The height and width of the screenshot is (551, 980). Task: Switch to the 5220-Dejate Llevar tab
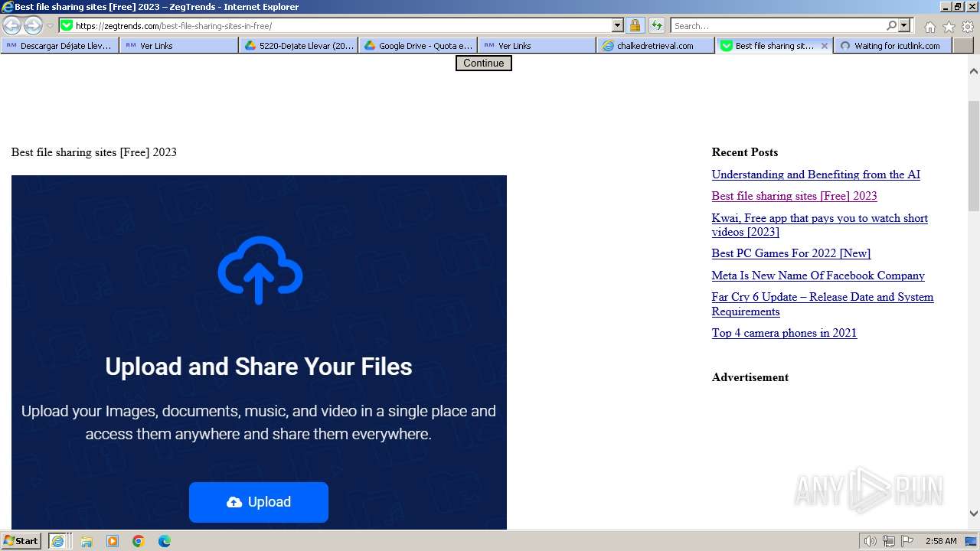click(299, 46)
